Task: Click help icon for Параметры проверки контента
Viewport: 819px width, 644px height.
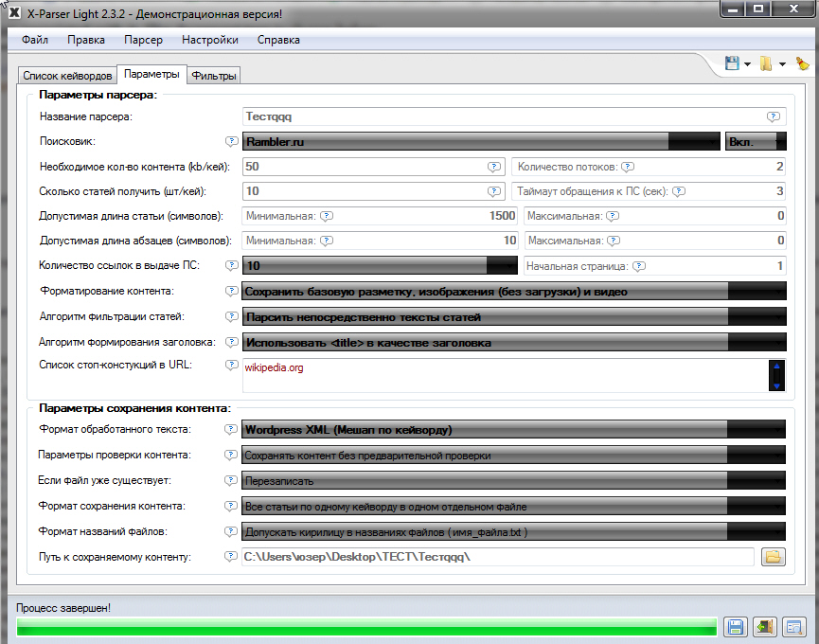Action: click(x=231, y=455)
